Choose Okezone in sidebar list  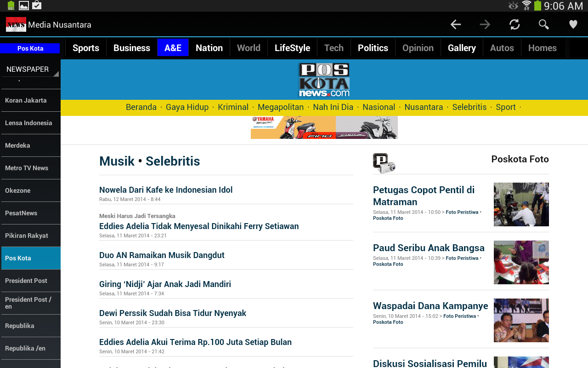tap(30, 190)
